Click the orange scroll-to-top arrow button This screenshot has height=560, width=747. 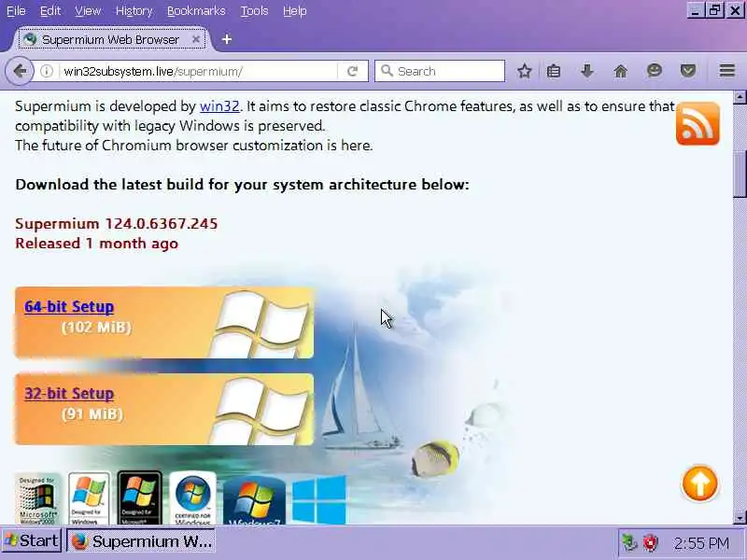699,483
